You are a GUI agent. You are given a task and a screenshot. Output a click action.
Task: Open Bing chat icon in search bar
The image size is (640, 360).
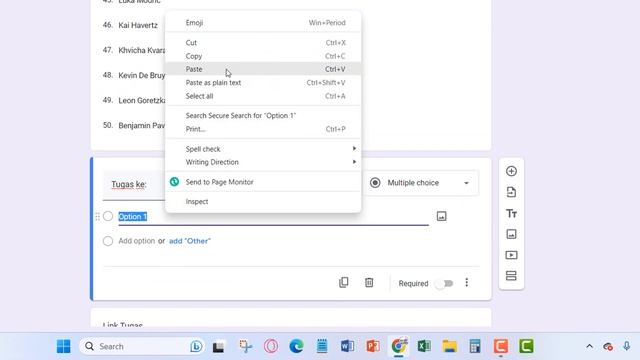tap(196, 346)
